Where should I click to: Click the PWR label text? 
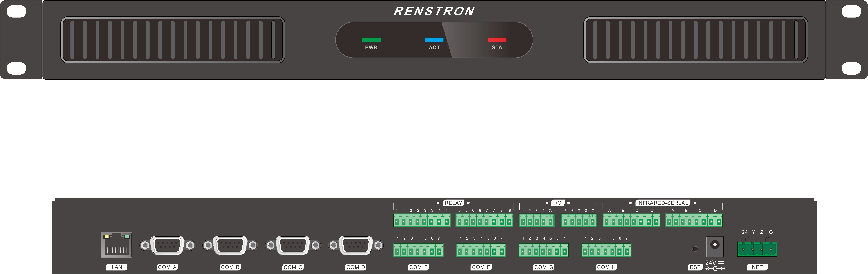click(371, 48)
